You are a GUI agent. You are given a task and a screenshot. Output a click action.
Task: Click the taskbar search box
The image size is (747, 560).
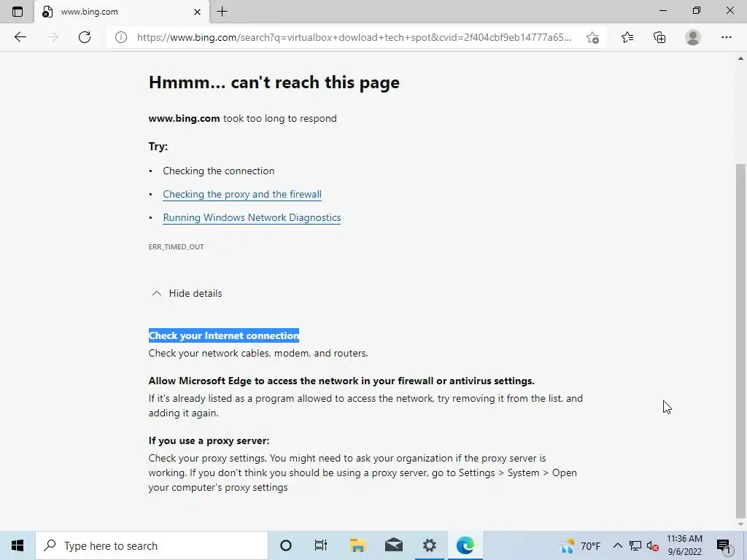[x=152, y=545]
